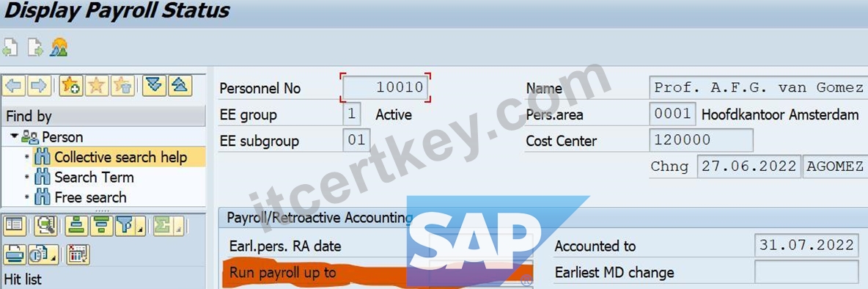The height and width of the screenshot is (289, 868).
Task: Sort hit list in ascending order
Action: [x=76, y=225]
